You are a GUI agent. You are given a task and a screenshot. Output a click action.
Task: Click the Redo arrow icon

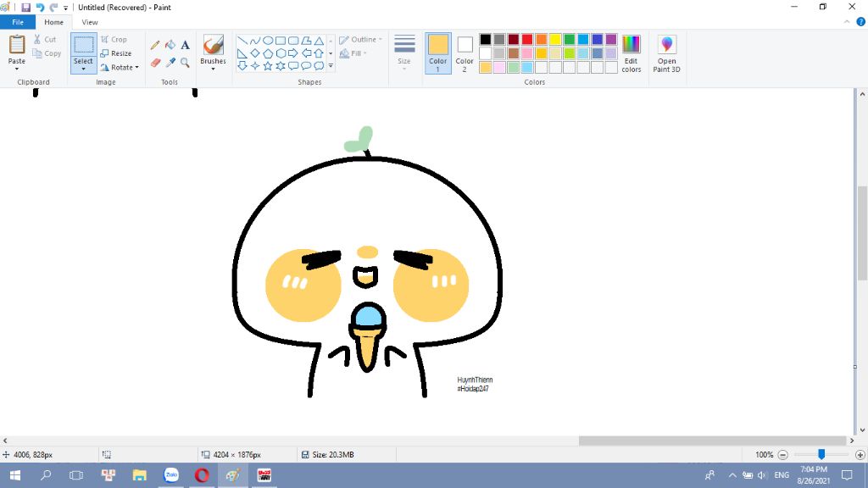(53, 7)
